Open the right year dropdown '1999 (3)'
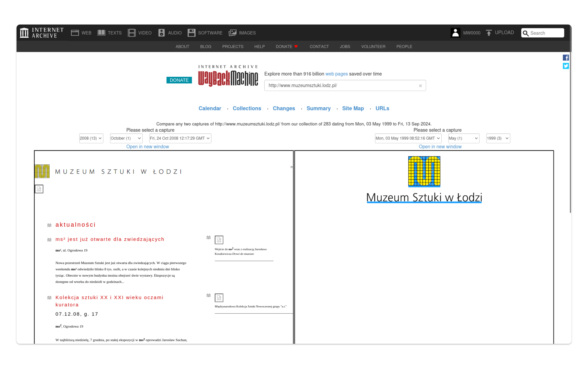This screenshot has width=588, height=368. (498, 138)
